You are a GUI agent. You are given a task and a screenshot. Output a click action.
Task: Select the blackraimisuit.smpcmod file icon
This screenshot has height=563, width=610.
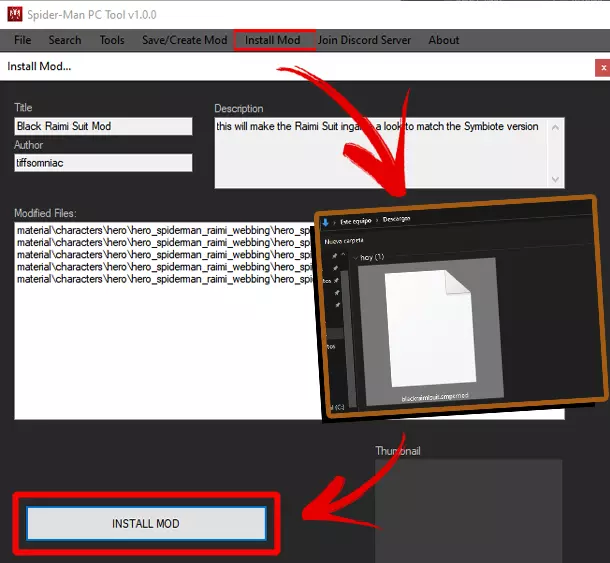click(431, 328)
